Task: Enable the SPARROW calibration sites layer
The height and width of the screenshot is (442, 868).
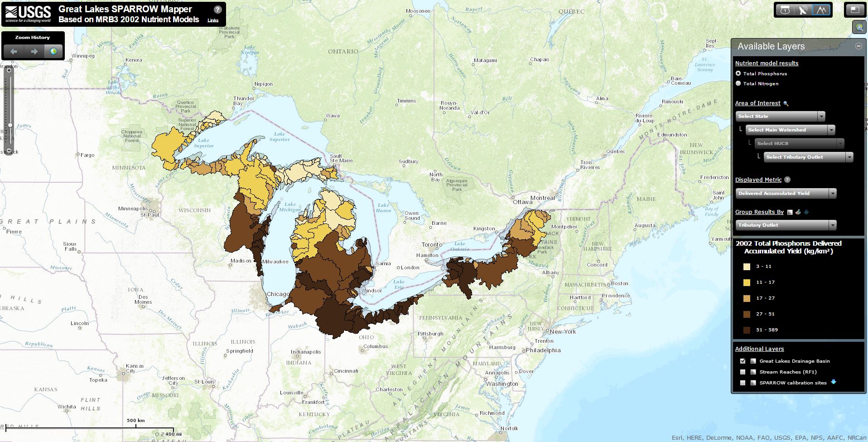Action: click(x=743, y=383)
